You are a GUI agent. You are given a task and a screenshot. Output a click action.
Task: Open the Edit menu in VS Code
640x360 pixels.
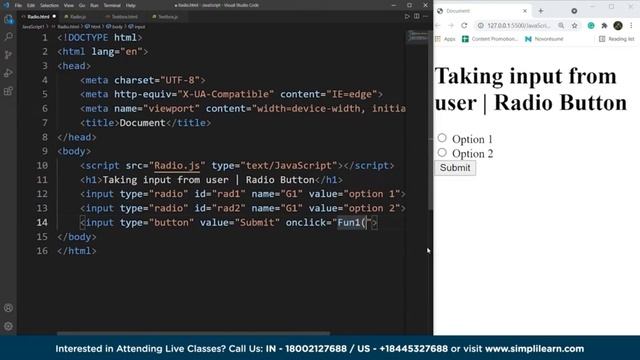click(x=31, y=5)
